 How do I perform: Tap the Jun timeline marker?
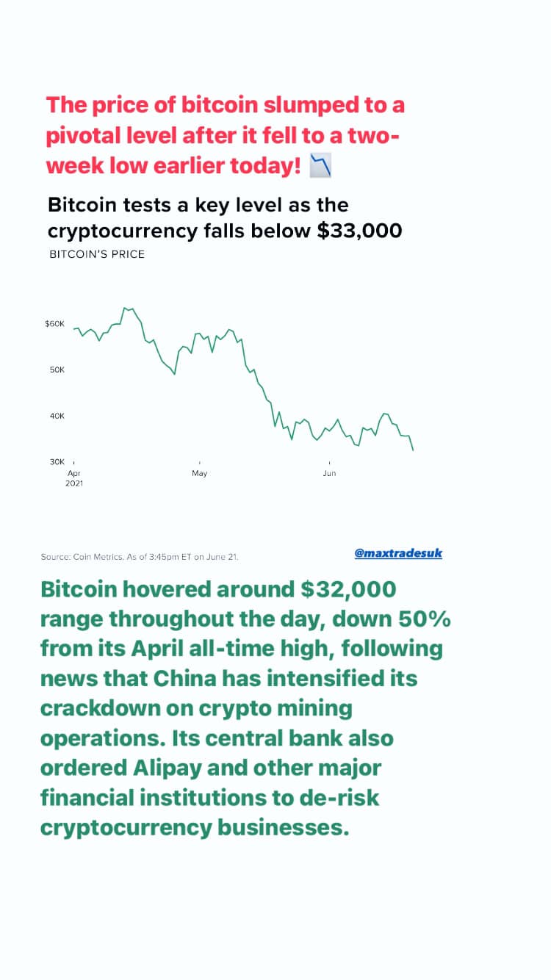[330, 473]
